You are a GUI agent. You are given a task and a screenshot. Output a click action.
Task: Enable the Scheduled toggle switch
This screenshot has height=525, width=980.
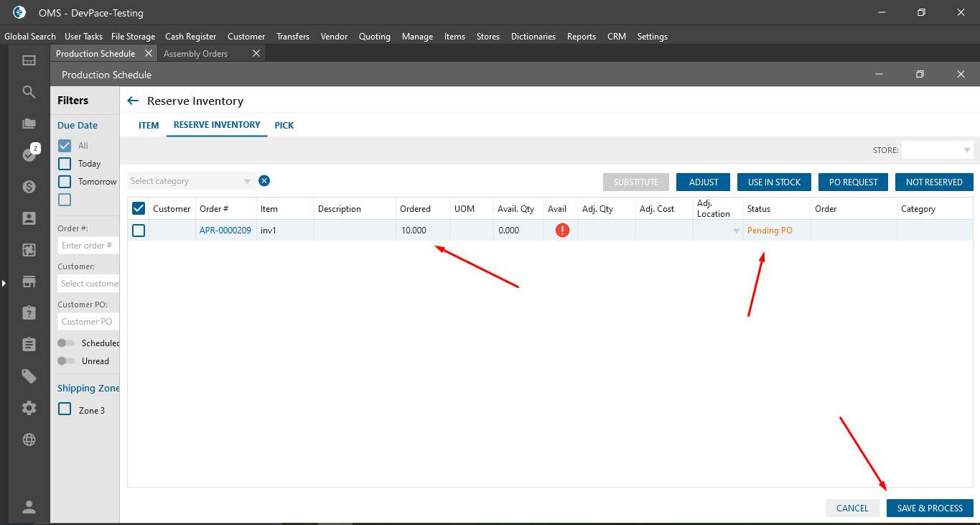[x=66, y=343]
